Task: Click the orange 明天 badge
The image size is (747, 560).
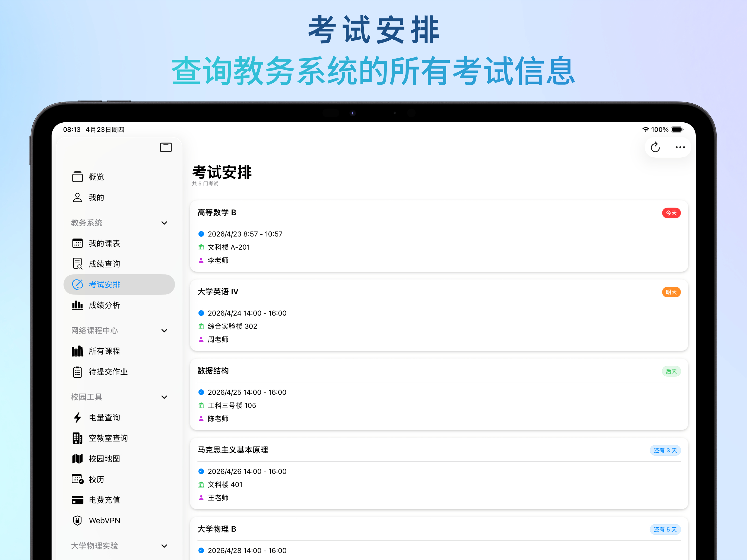Action: coord(671,292)
